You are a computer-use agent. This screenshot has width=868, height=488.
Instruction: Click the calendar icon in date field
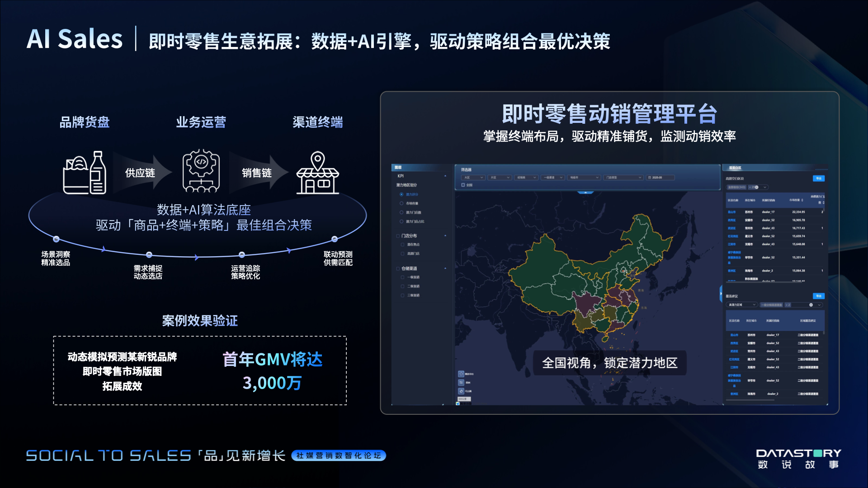pos(650,178)
